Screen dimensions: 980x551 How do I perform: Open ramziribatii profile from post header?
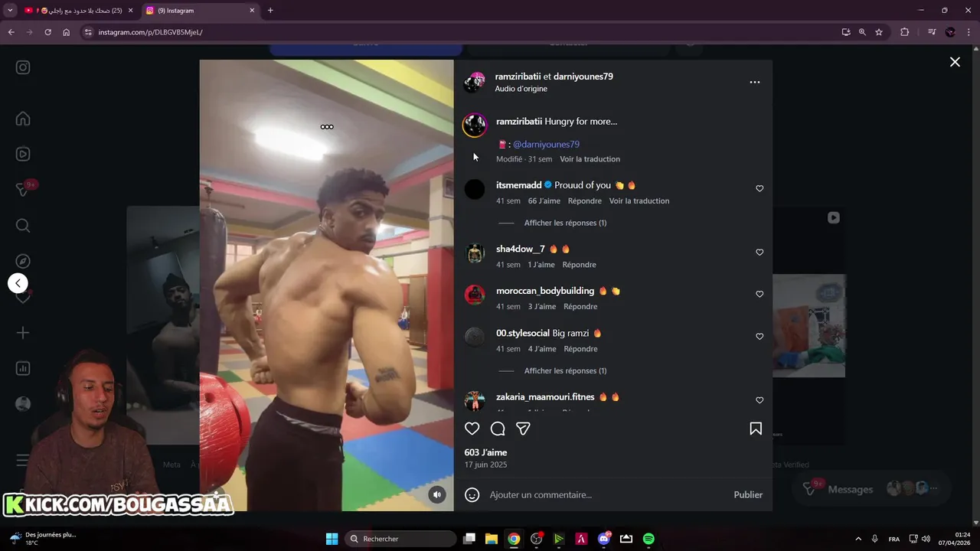[518, 77]
